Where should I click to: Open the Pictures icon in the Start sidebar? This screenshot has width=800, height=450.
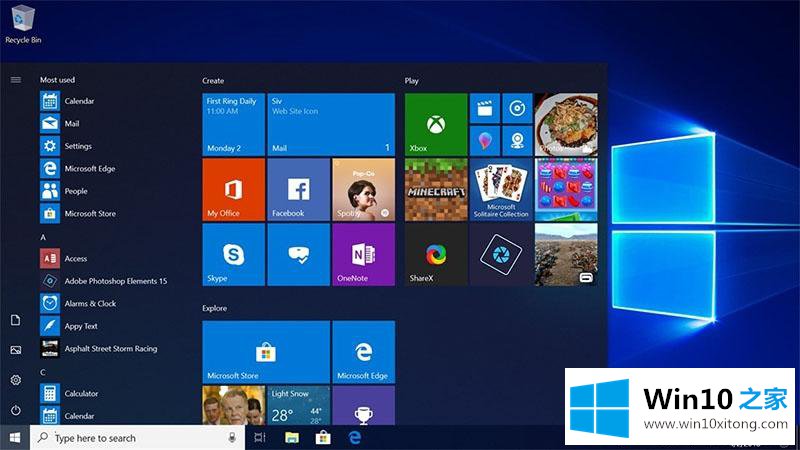pyautogui.click(x=16, y=350)
